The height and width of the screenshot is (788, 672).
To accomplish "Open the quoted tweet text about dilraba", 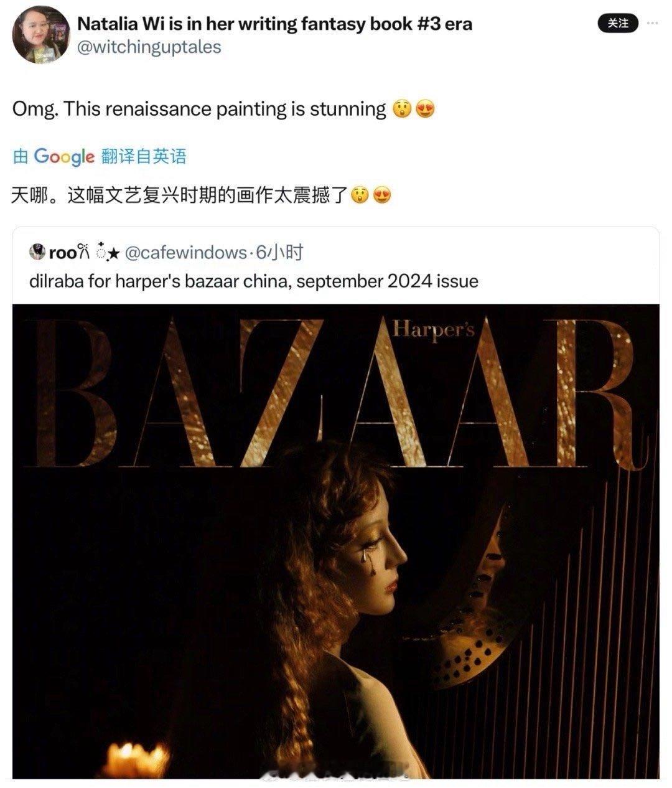I will [x=254, y=281].
